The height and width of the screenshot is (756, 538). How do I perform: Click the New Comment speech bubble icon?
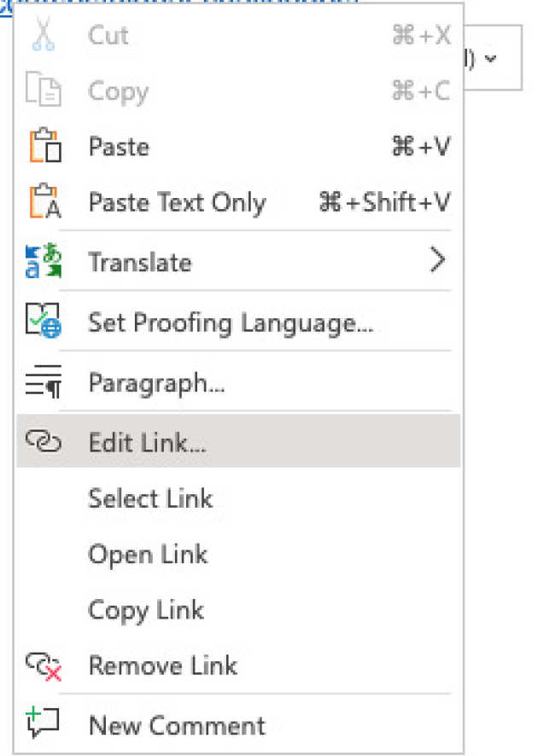pos(43,725)
